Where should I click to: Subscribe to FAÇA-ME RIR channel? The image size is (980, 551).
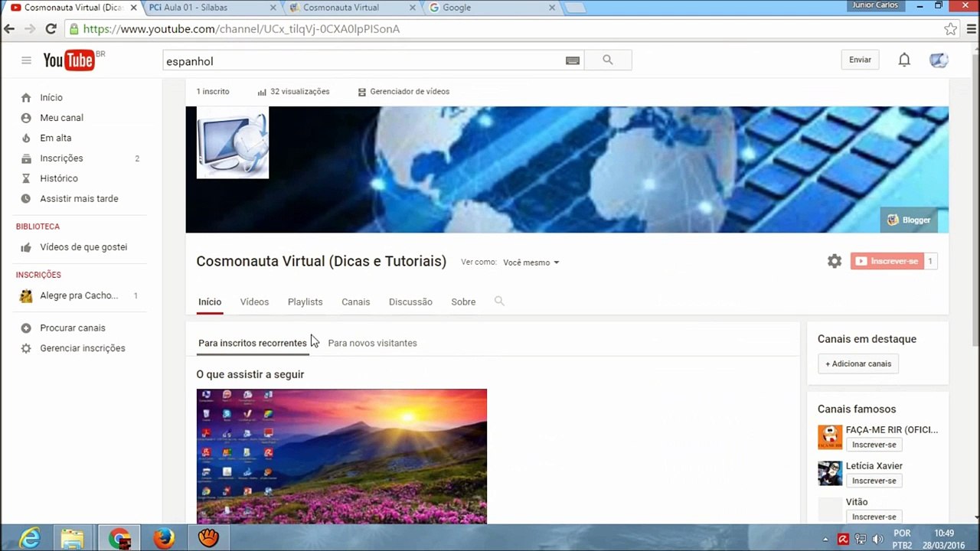coord(874,445)
